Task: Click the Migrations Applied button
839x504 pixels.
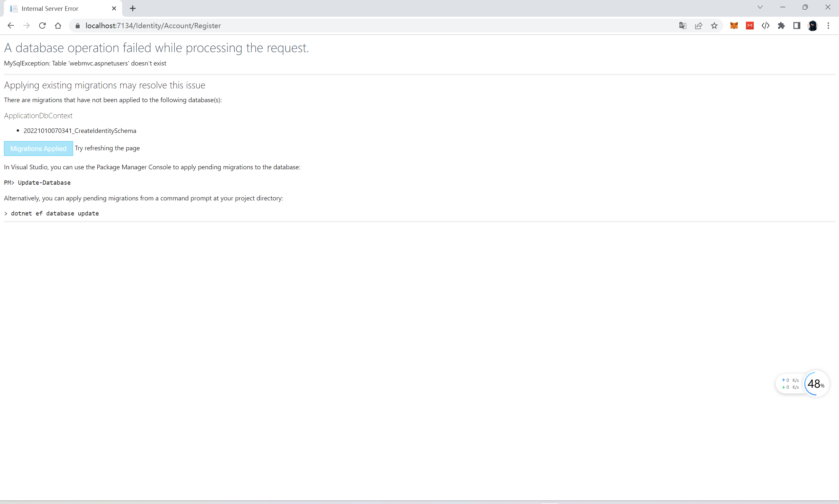Action: coord(38,148)
